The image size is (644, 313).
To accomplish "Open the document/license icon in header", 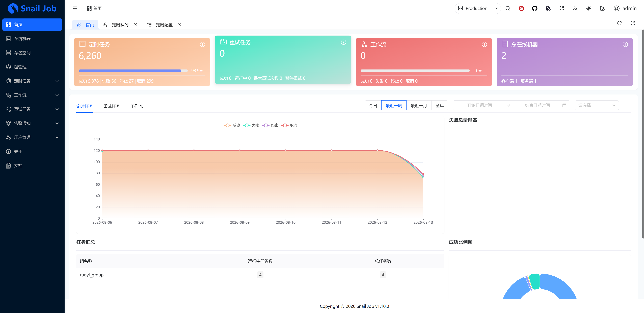I will click(548, 9).
